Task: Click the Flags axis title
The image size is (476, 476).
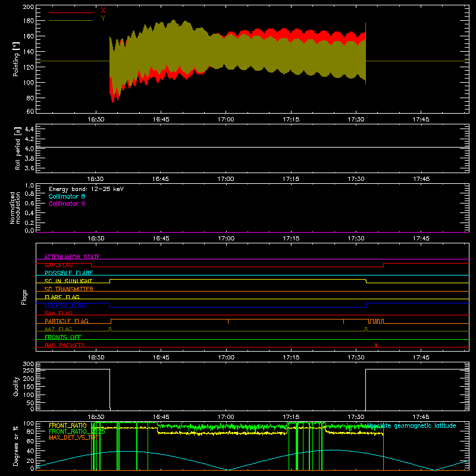Action: (x=24, y=297)
